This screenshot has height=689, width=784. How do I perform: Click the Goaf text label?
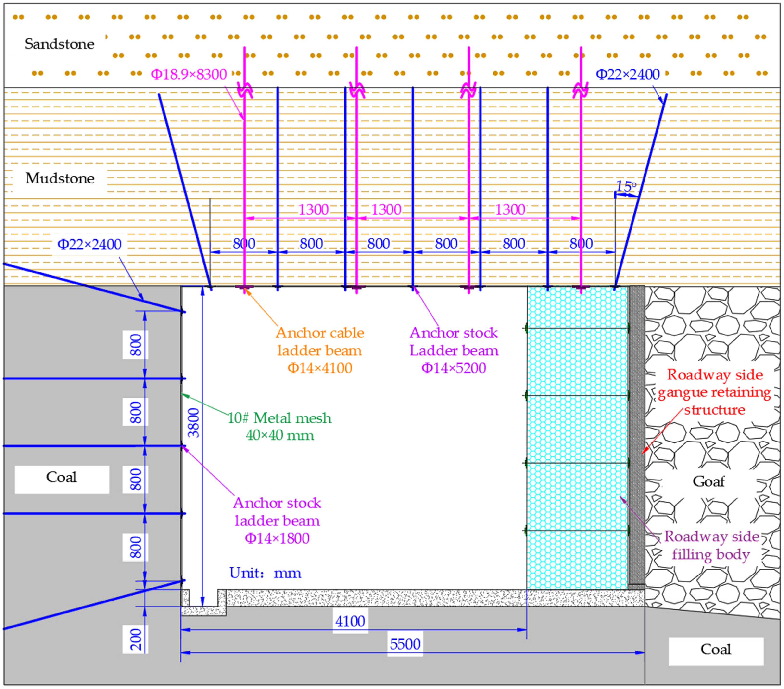tap(708, 481)
